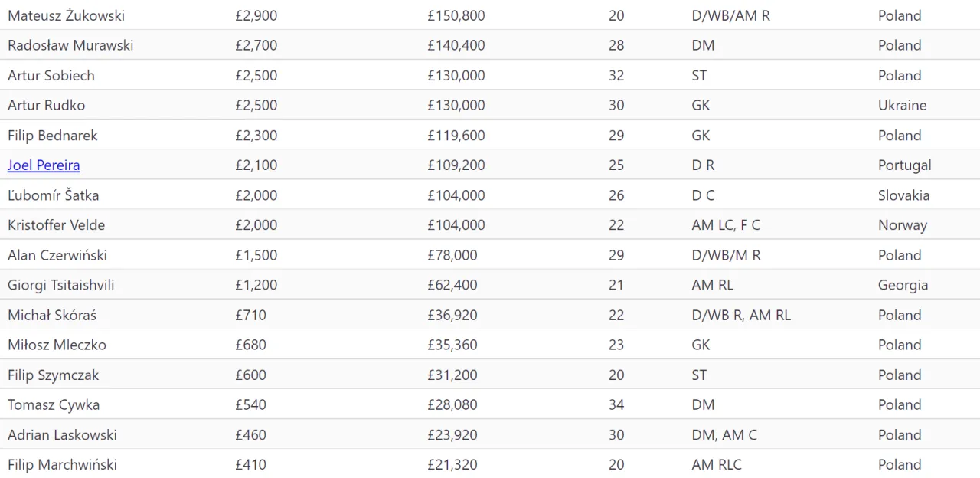Open the Joel Pereira player link

[44, 165]
